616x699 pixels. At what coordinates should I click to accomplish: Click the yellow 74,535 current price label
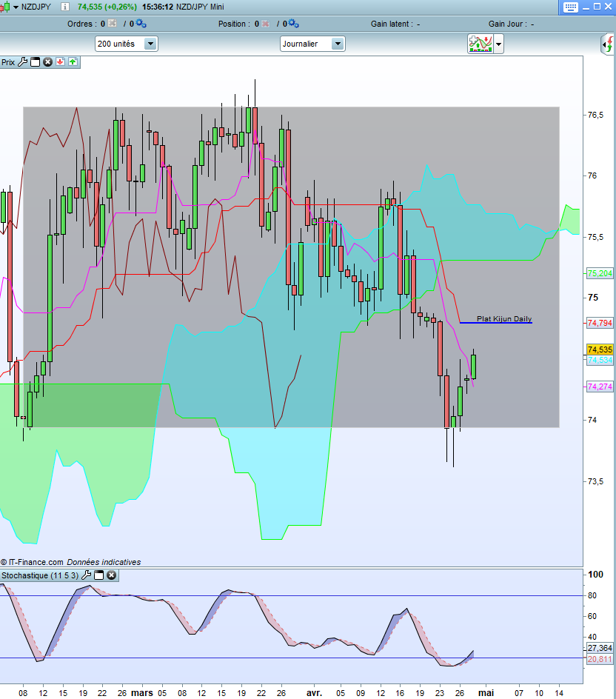pos(600,349)
